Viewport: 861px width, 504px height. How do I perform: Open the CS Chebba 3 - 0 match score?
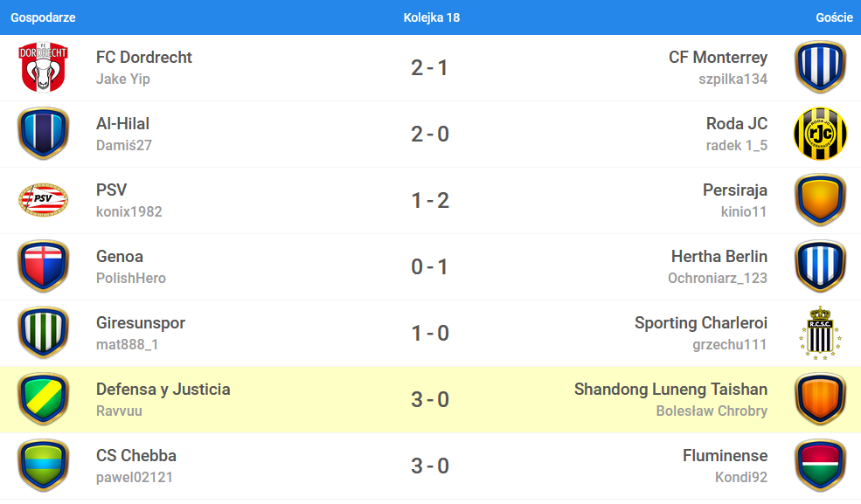[430, 466]
